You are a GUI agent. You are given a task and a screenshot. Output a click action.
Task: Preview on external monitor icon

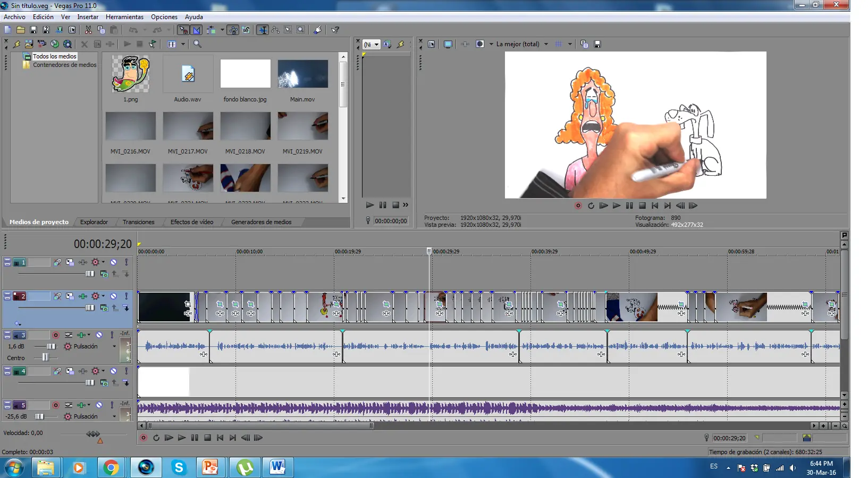[x=448, y=44]
